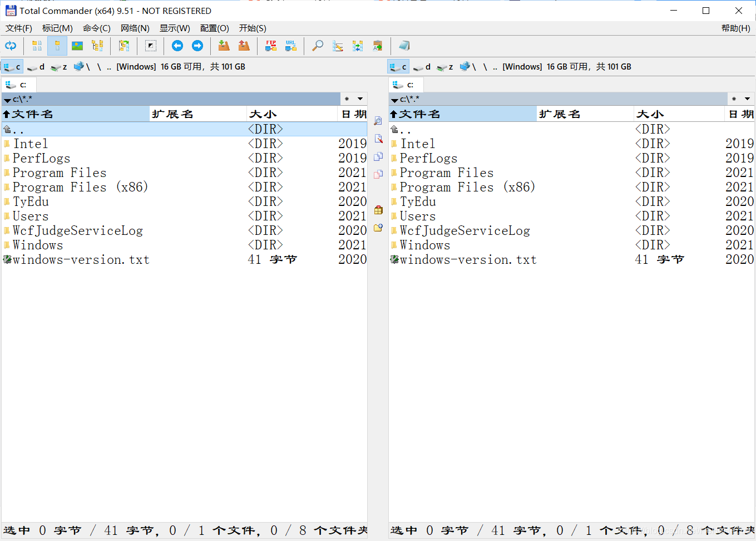The width and height of the screenshot is (756, 541).
Task: Click the New folder icon in middle bar
Action: coord(378,228)
